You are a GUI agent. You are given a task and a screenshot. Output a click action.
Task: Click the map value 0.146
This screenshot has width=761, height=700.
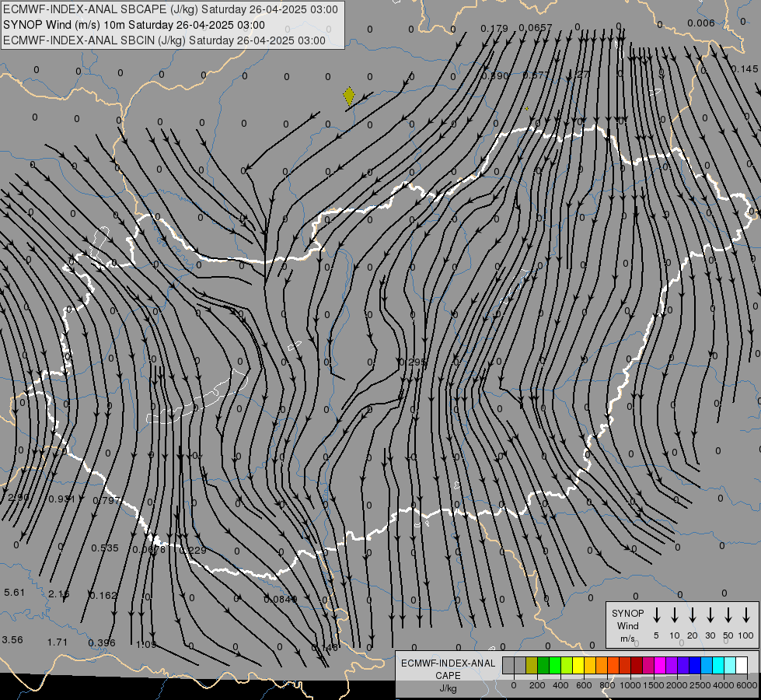pyautogui.click(x=325, y=648)
